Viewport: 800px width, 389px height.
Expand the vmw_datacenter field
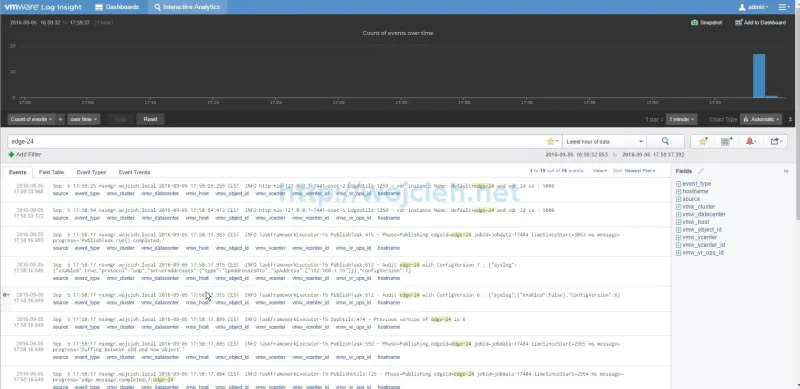pyautogui.click(x=679, y=214)
